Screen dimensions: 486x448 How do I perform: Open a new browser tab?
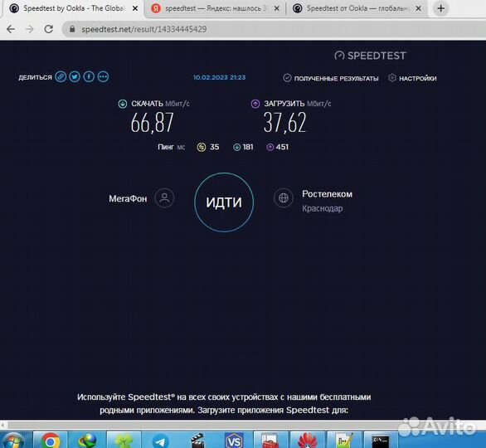click(440, 8)
